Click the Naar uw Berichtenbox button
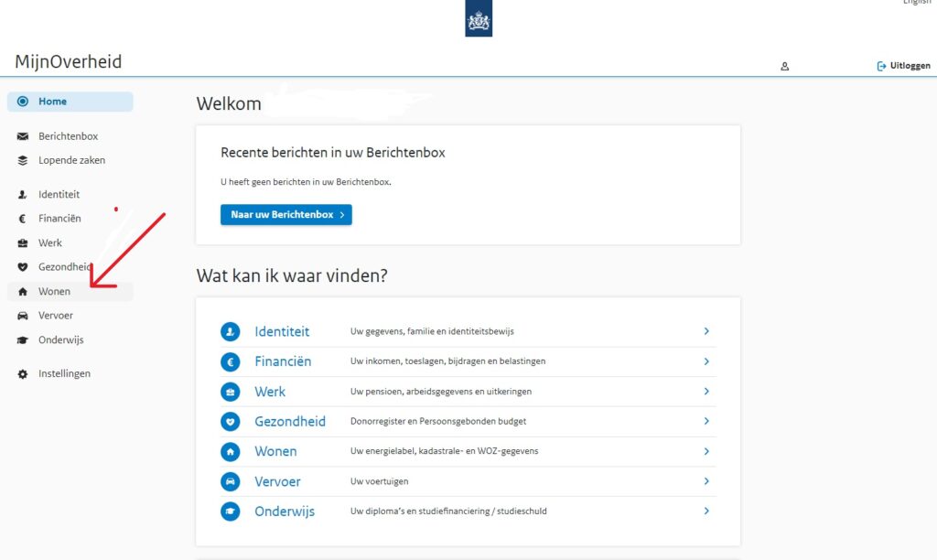Image resolution: width=937 pixels, height=560 pixels. (x=286, y=214)
